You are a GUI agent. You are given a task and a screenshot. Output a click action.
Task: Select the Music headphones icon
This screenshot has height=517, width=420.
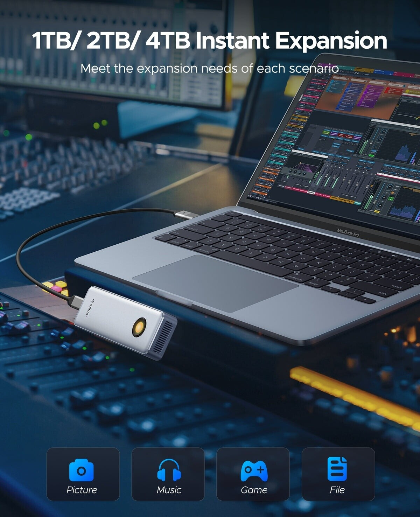(169, 470)
